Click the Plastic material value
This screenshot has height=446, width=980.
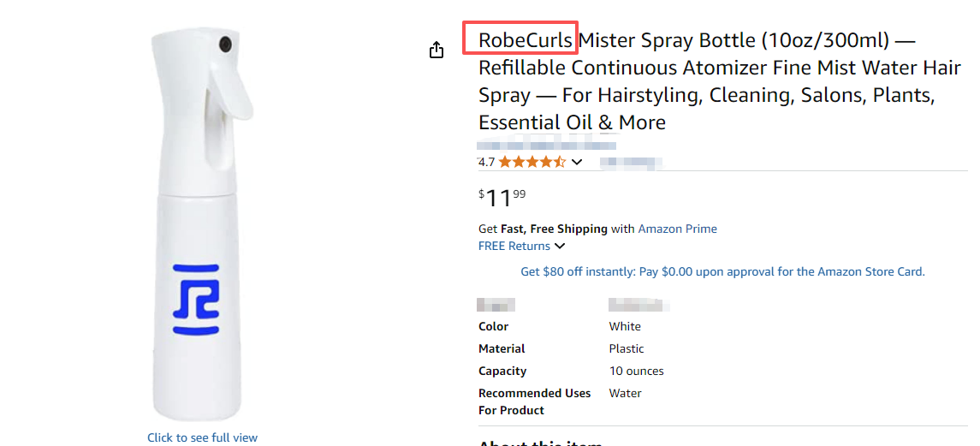[627, 348]
